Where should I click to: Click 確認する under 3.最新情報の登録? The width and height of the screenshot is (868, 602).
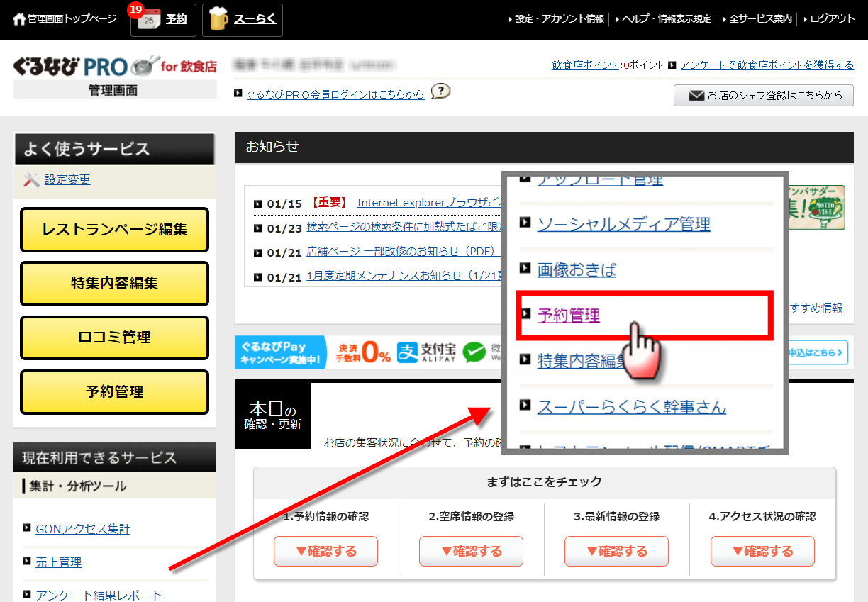pos(616,551)
